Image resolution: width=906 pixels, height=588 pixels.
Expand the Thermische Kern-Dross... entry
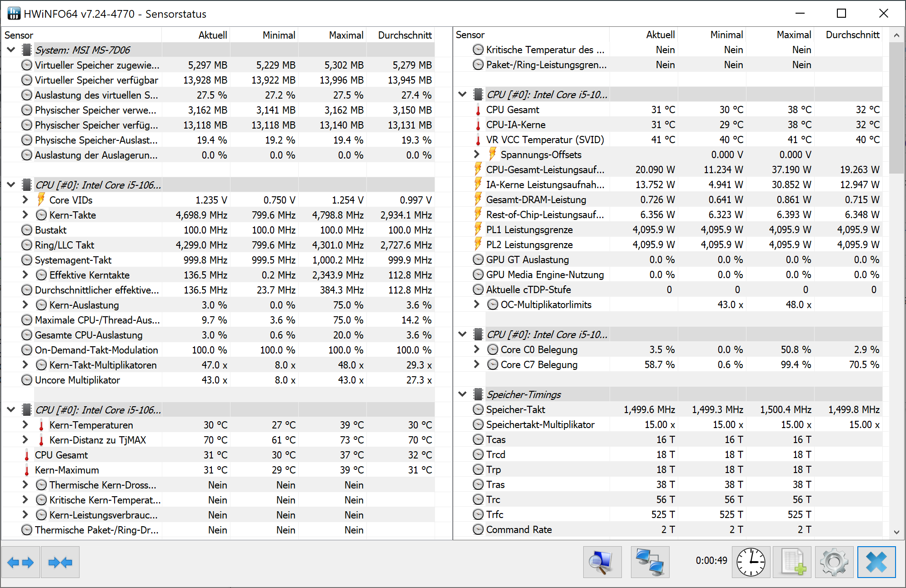pyautogui.click(x=25, y=485)
